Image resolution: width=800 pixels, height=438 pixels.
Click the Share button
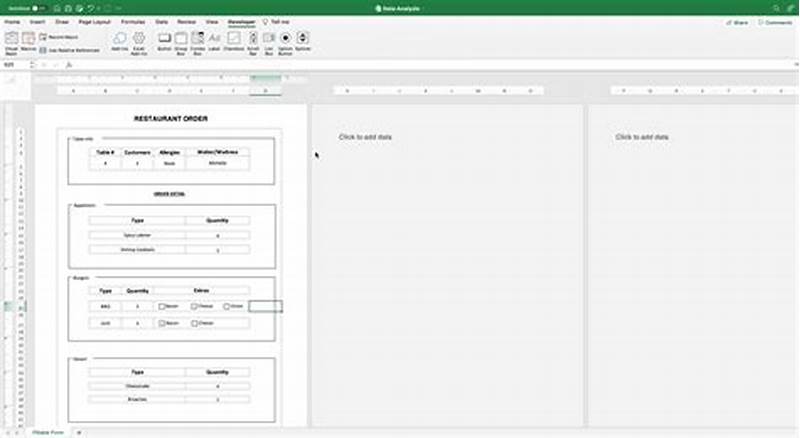[x=737, y=22]
